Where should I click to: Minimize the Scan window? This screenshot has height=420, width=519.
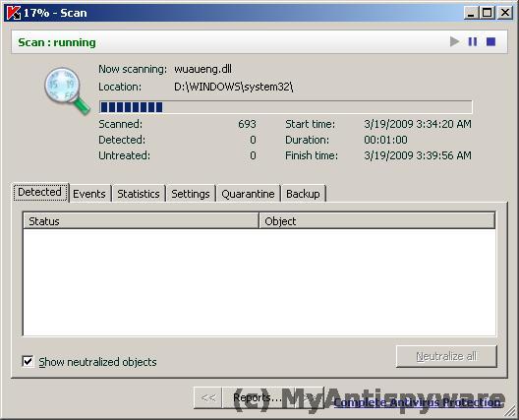point(471,13)
